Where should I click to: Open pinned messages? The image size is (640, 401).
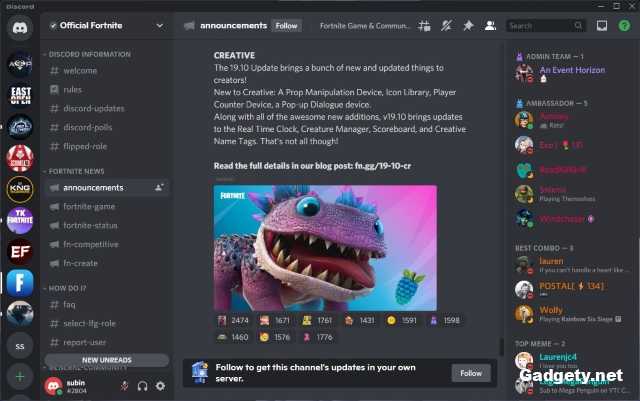click(468, 25)
